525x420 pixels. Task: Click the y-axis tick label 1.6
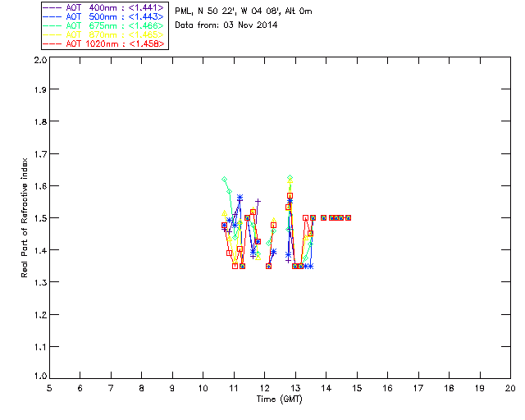click(x=40, y=186)
